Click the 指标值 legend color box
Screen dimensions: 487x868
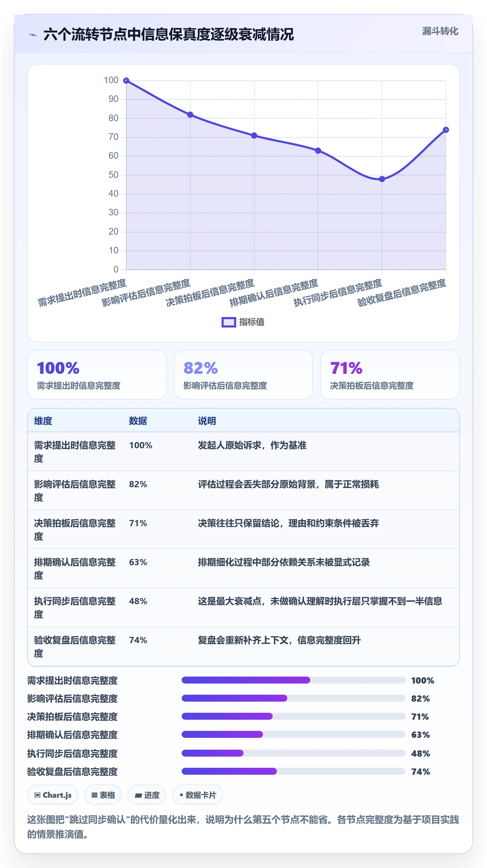(x=229, y=322)
